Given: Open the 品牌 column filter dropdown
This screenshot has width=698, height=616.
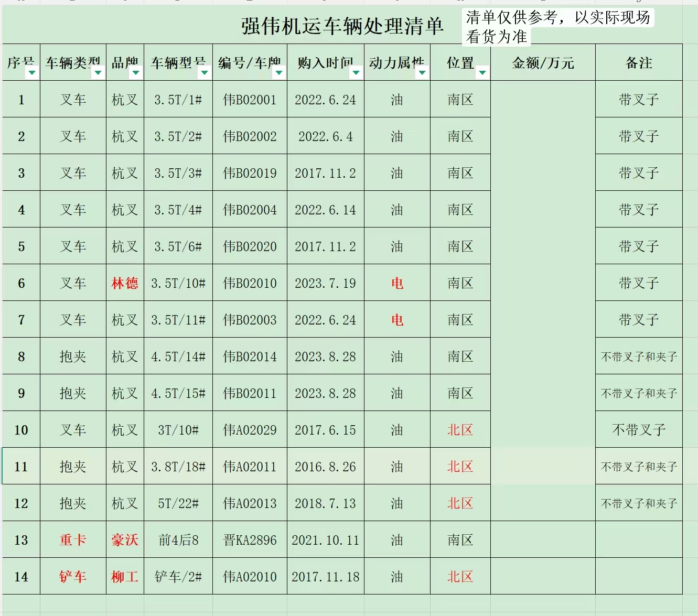Looking at the screenshot, I should (x=136, y=73).
